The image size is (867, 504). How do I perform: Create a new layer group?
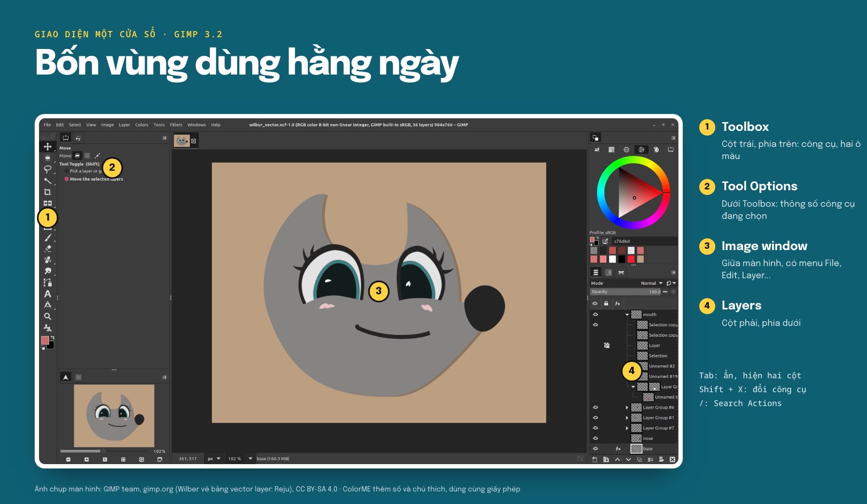pyautogui.click(x=606, y=459)
